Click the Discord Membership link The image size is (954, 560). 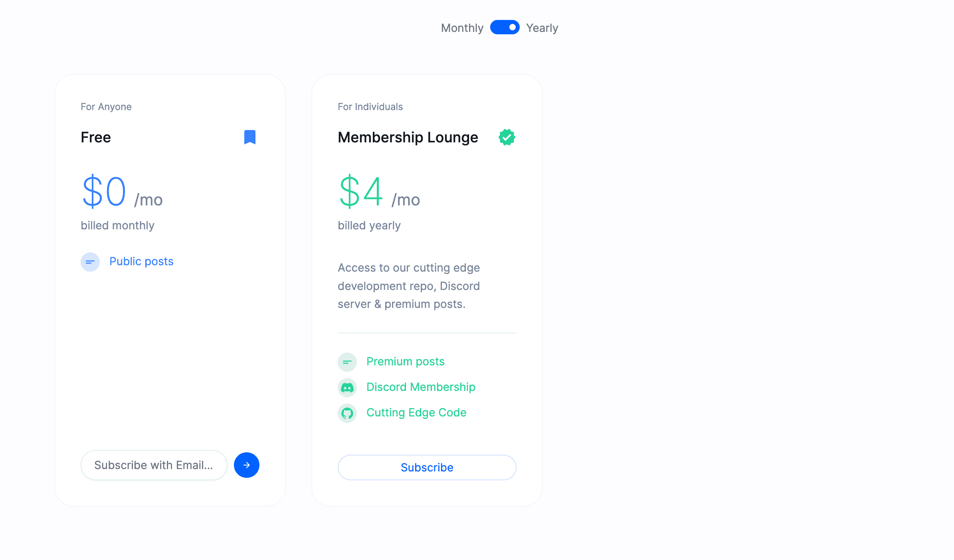[x=421, y=386]
